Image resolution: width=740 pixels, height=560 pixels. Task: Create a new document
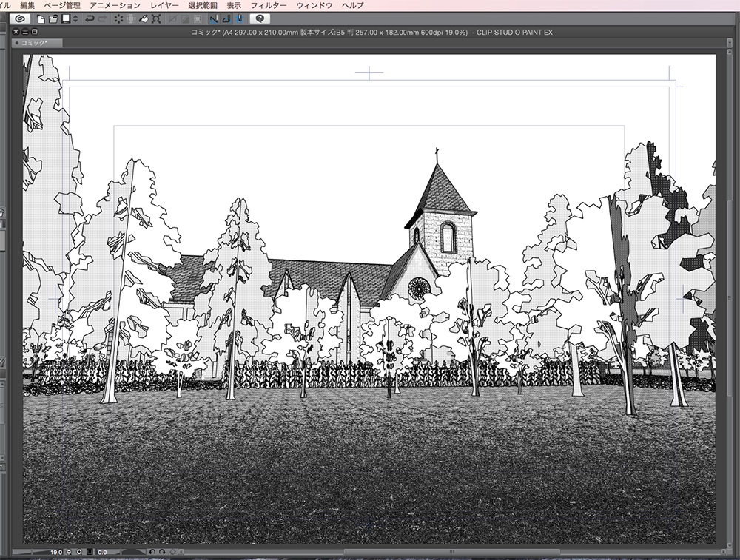tap(41, 19)
